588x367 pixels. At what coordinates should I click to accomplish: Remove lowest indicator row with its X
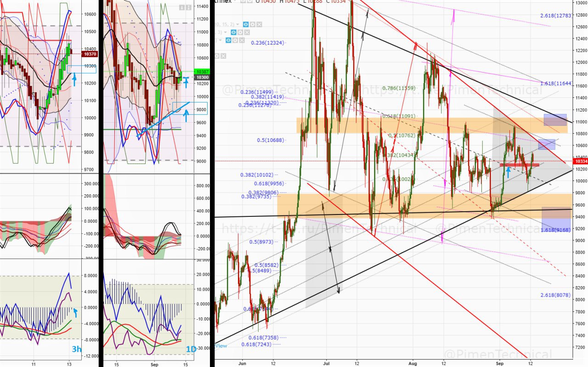(x=223, y=56)
